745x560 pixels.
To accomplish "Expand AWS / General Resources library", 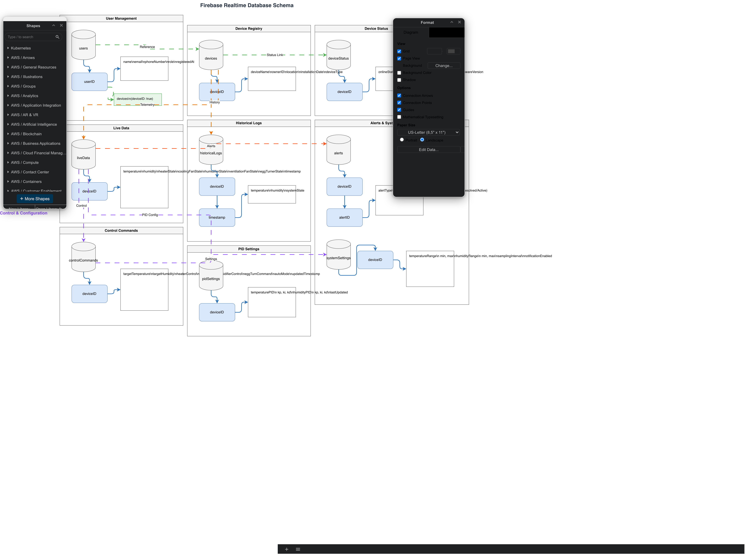I will (35, 67).
